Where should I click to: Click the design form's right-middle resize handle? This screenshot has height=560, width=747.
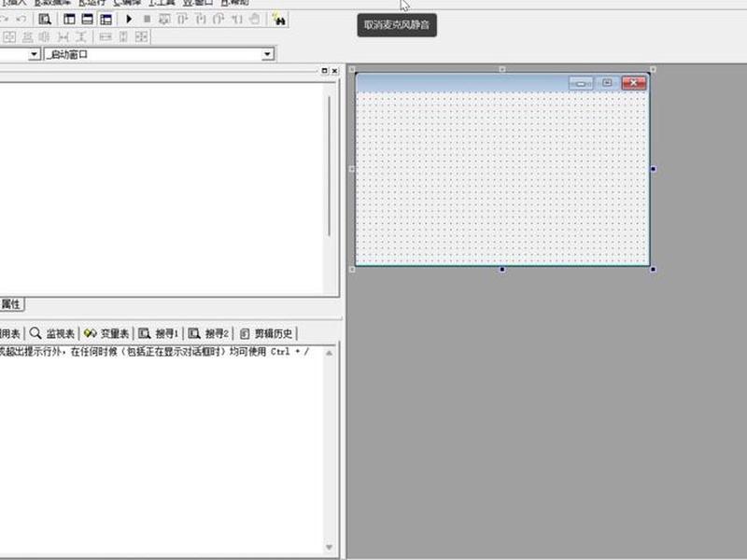653,169
